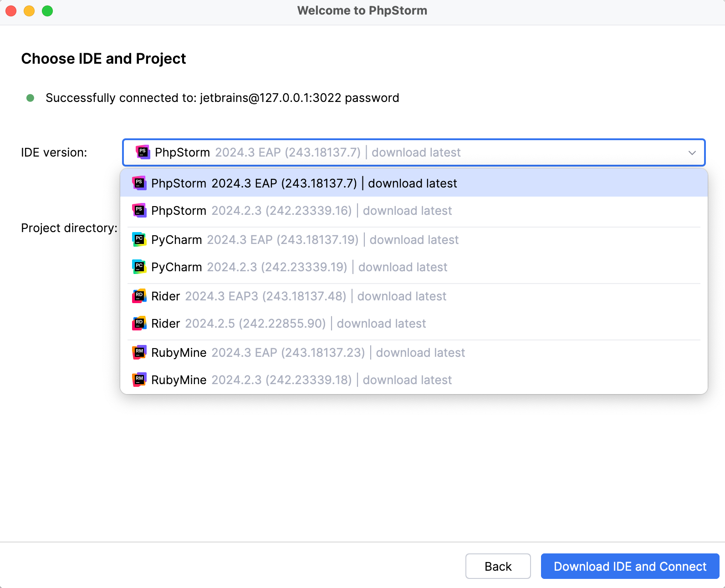Open download latest for Rider 2024.3 EAP3
Screen dimensions: 725x588
pos(401,296)
